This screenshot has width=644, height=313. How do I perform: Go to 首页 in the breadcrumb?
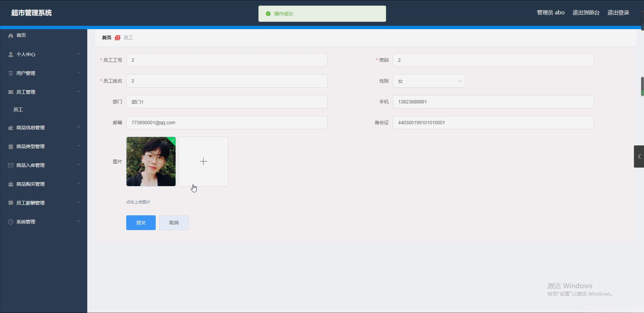[106, 38]
